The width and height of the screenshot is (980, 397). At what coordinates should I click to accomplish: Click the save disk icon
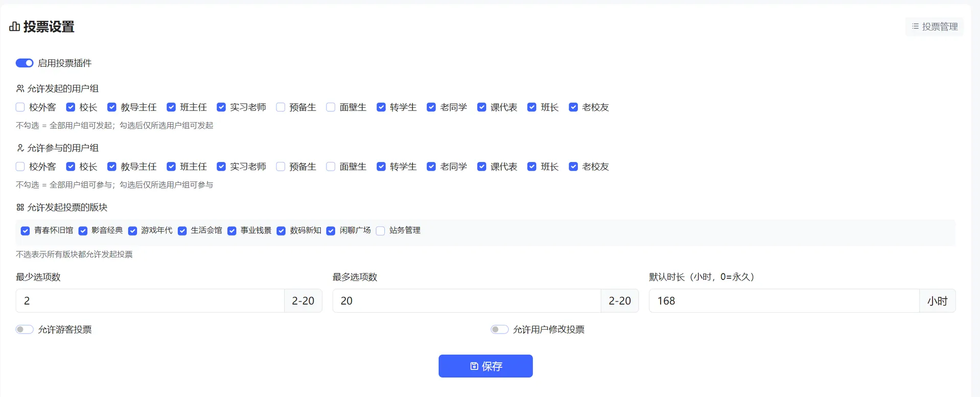[474, 366]
